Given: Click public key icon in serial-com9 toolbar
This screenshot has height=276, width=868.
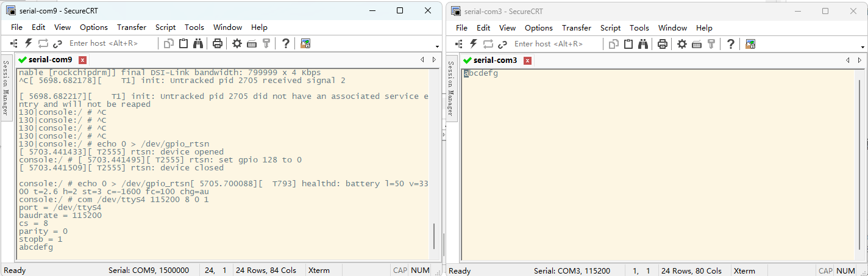Looking at the screenshot, I should [x=266, y=43].
